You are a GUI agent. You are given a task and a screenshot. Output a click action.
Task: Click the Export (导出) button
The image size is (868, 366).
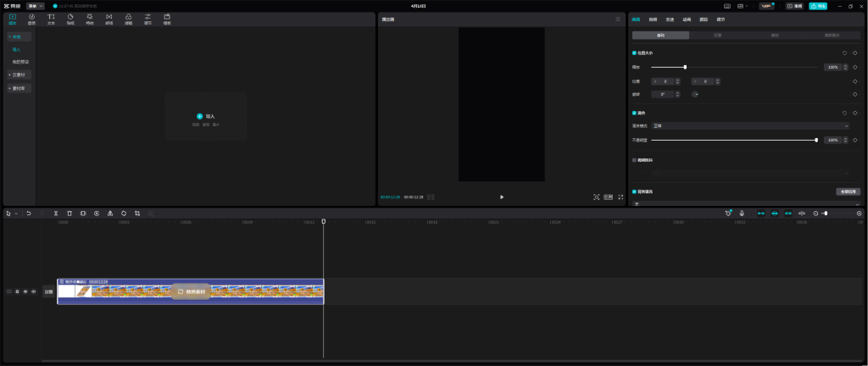(818, 6)
